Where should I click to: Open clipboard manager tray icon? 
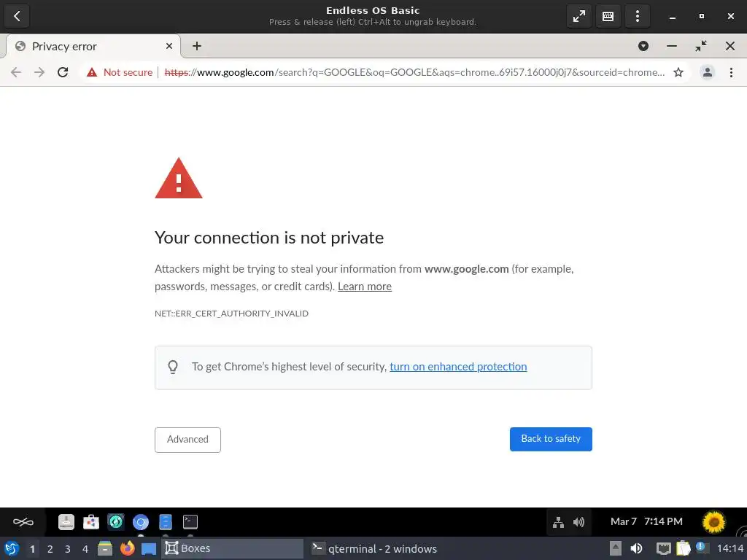click(683, 549)
